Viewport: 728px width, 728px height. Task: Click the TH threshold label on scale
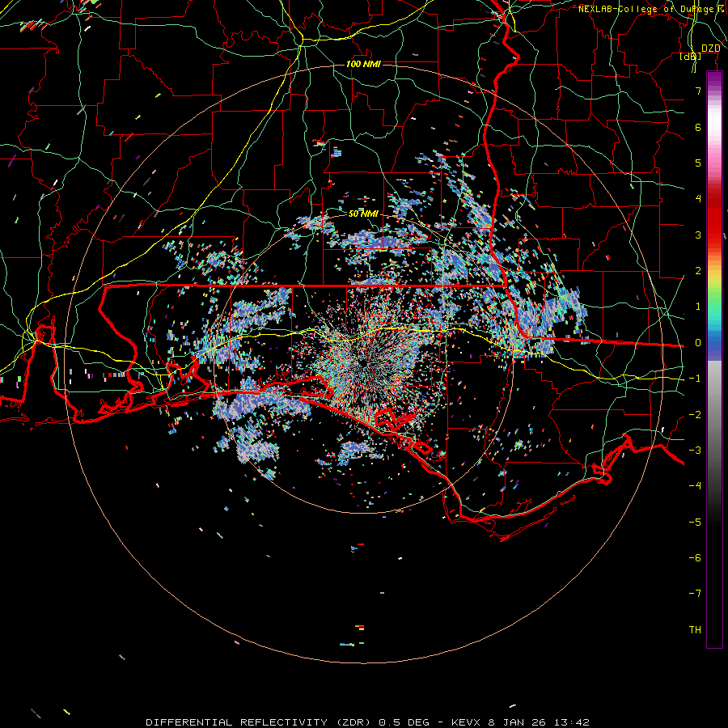click(x=695, y=630)
